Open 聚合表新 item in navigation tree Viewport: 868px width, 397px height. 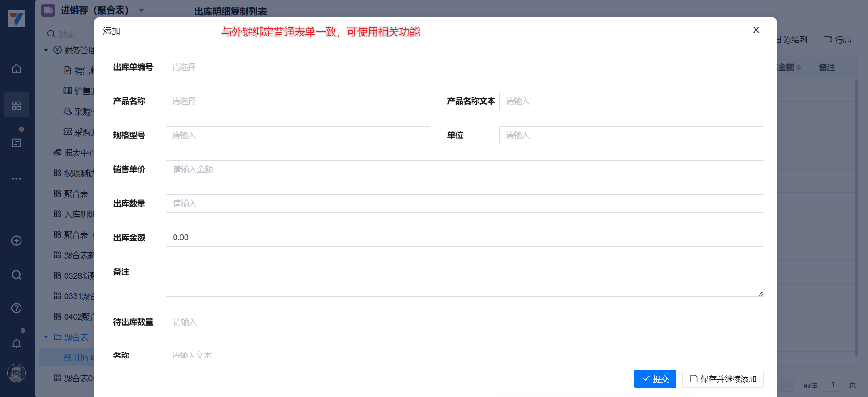point(74,255)
